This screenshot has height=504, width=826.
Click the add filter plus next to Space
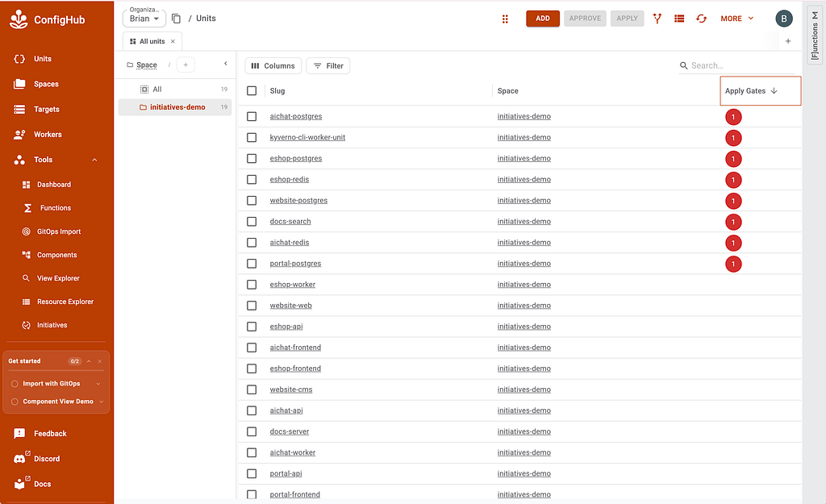point(186,65)
